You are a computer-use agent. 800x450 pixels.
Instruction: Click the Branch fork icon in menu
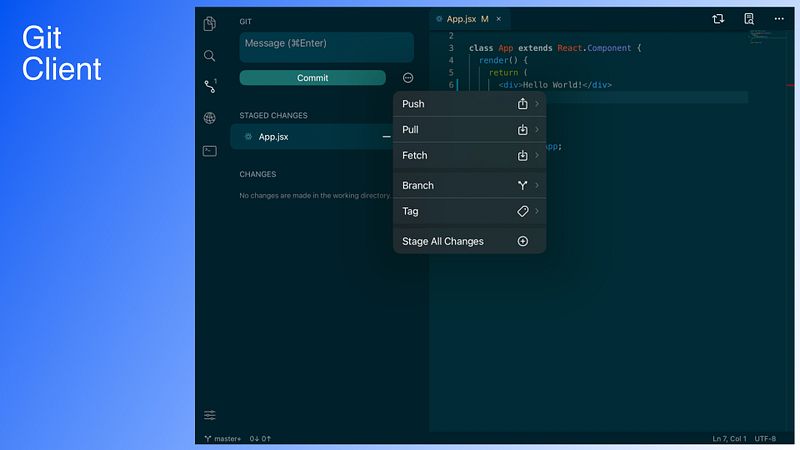click(x=522, y=185)
